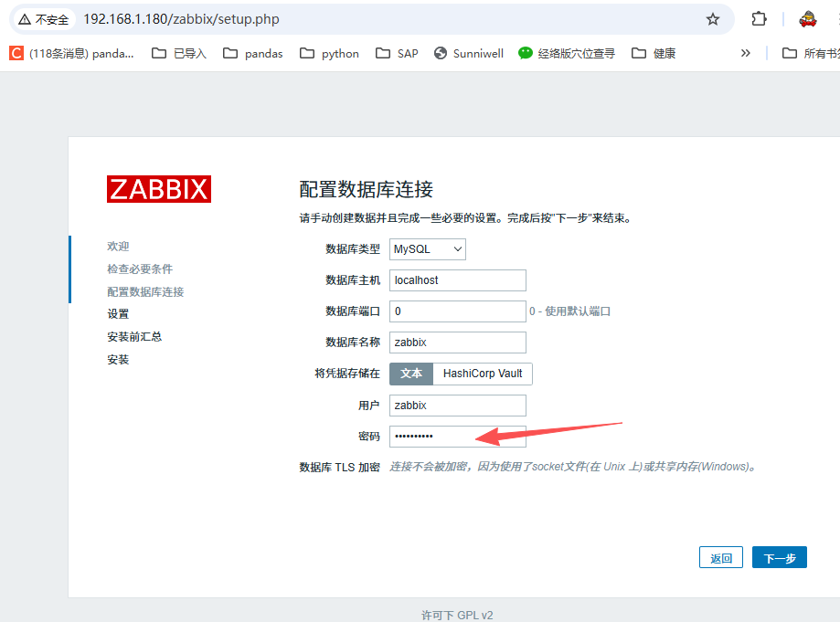Open the 已导入 bookmark folder
Image resolution: width=840 pixels, height=622 pixels.
[179, 54]
